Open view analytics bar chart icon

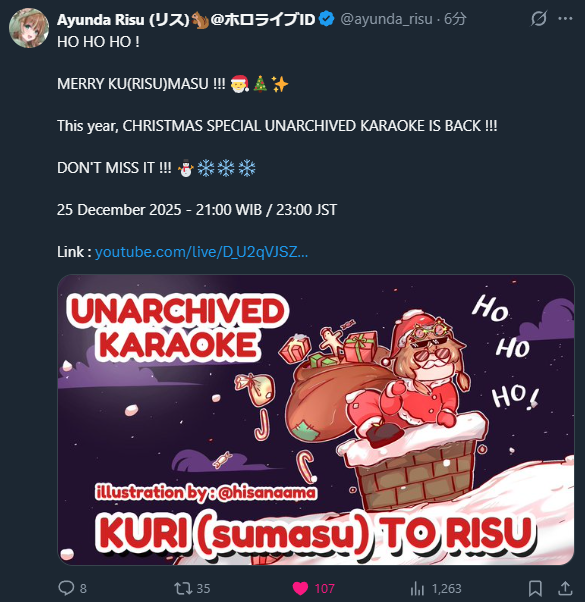click(417, 588)
